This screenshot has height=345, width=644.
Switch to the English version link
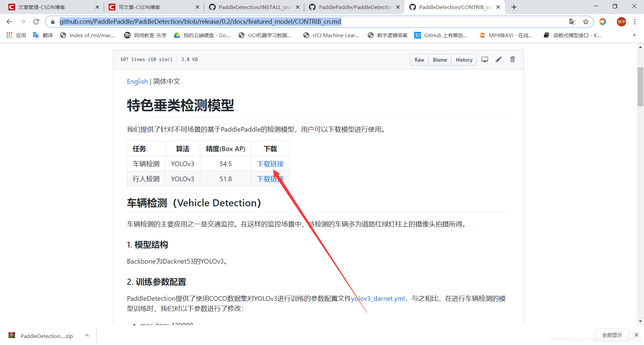pyautogui.click(x=137, y=81)
